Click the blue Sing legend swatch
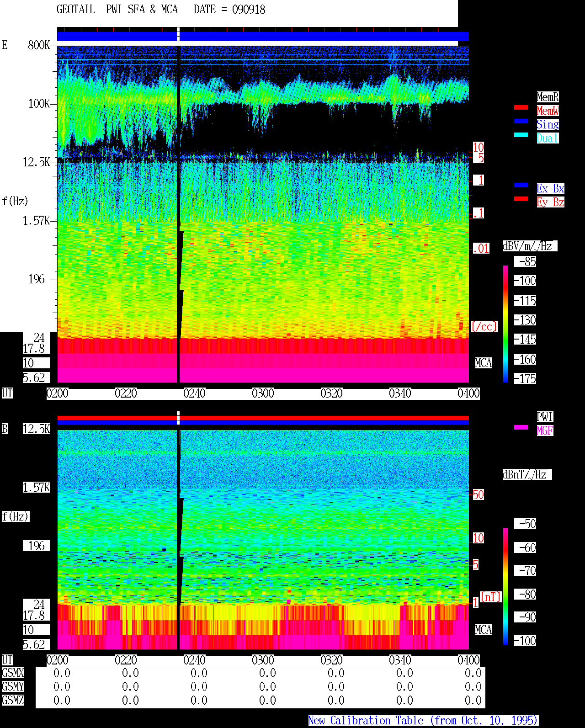Viewport: 585px width, 728px height. (x=521, y=121)
